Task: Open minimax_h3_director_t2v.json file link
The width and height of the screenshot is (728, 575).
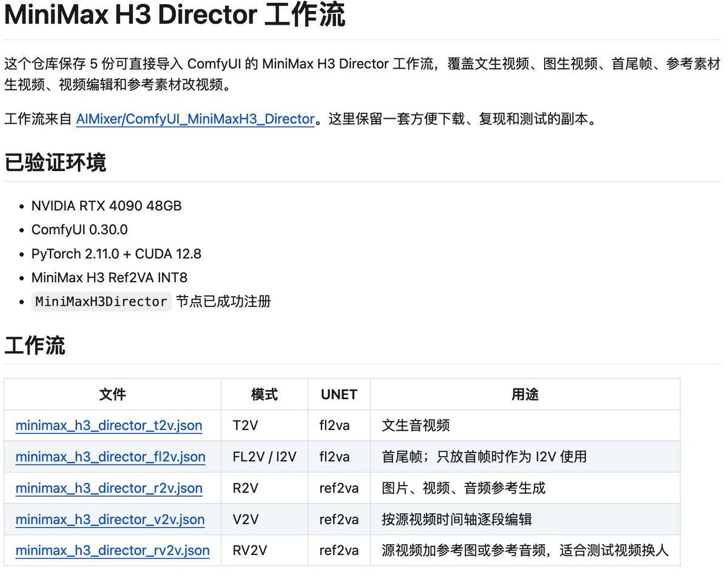Action: click(109, 425)
